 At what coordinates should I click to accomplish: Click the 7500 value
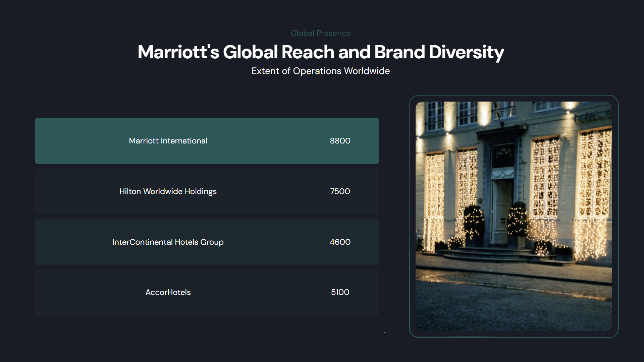(x=340, y=191)
